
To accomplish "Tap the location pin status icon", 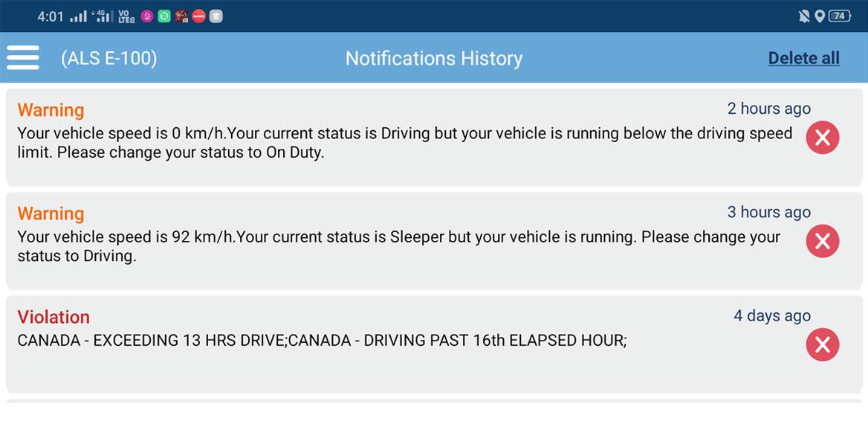I will click(x=820, y=16).
